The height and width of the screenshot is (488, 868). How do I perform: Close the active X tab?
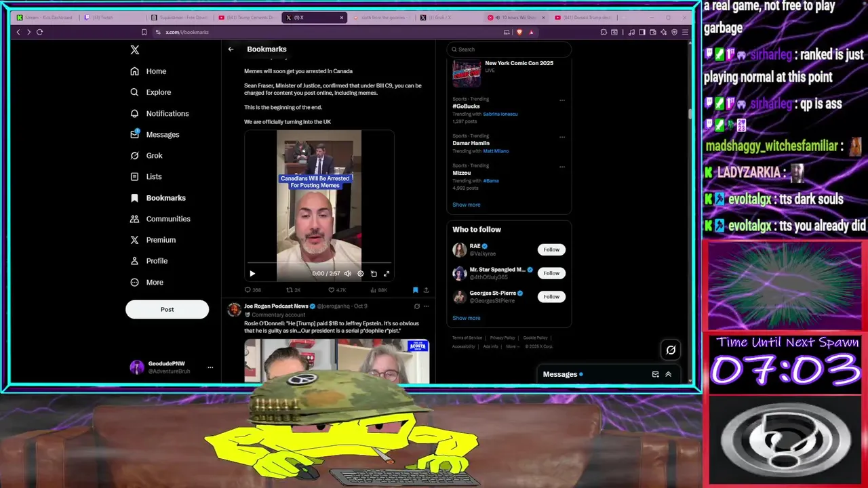341,18
